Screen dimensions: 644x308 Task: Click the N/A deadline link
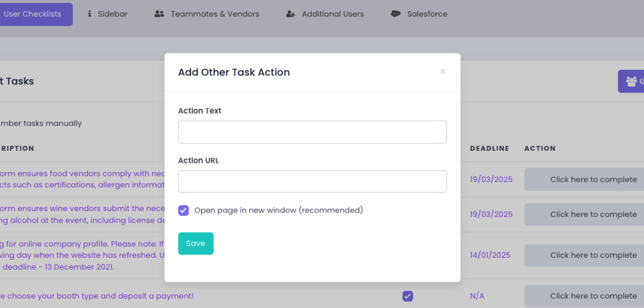click(477, 296)
